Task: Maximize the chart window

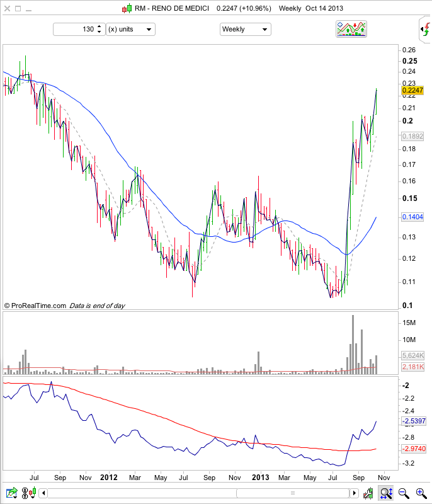Action: (x=18, y=9)
